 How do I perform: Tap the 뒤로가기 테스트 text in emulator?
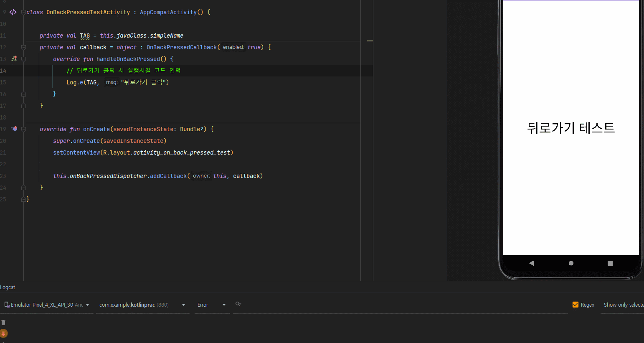571,127
